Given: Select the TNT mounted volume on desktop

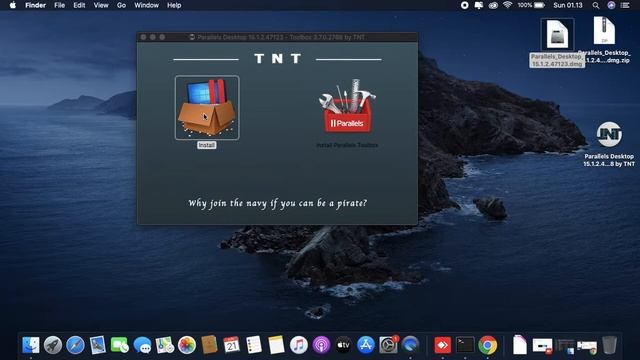Looking at the screenshot, I should [x=609, y=144].
